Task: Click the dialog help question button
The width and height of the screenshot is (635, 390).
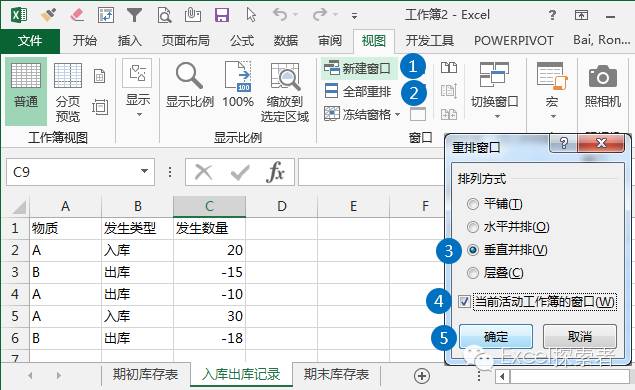Action: tap(563, 143)
